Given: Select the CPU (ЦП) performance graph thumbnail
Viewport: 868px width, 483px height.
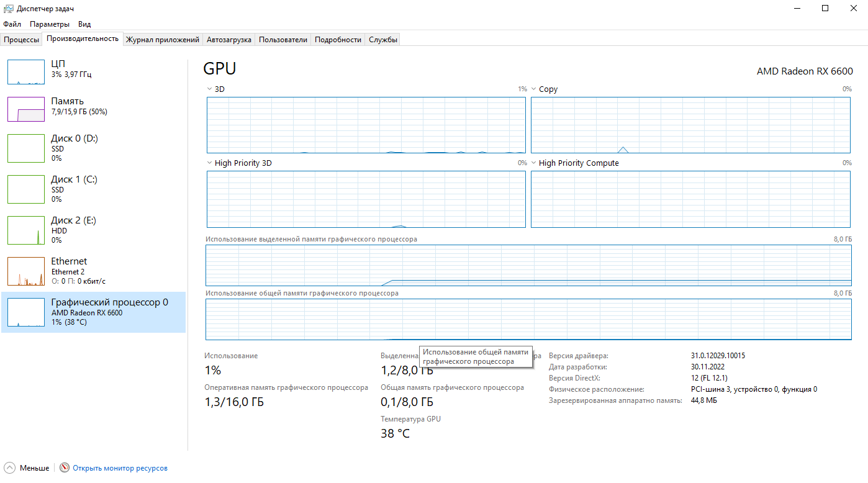Looking at the screenshot, I should point(26,72).
